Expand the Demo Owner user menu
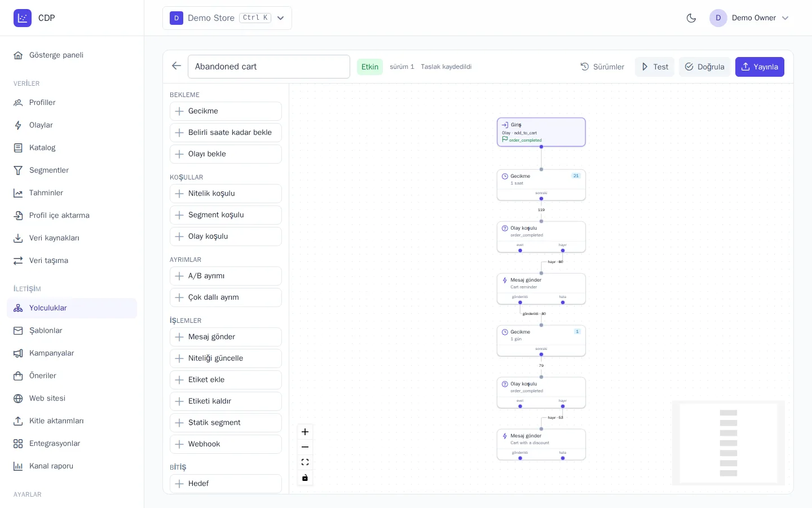Viewport: 812px width, 508px height. pos(750,18)
